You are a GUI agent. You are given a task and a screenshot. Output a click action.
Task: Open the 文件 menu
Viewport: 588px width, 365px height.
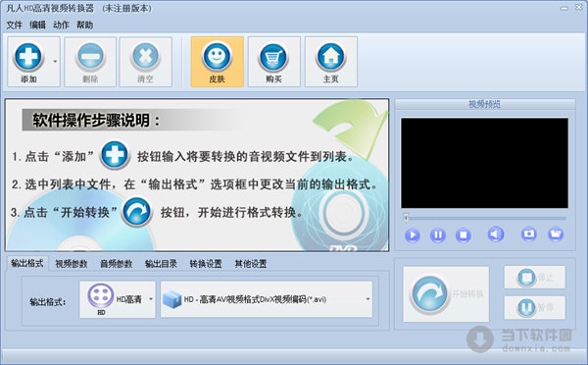pyautogui.click(x=15, y=26)
